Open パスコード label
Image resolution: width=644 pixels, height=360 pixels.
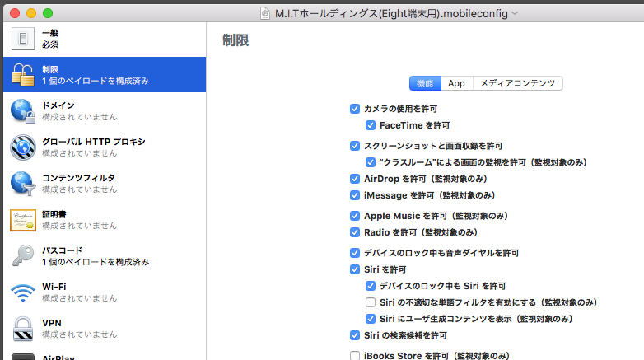click(62, 250)
